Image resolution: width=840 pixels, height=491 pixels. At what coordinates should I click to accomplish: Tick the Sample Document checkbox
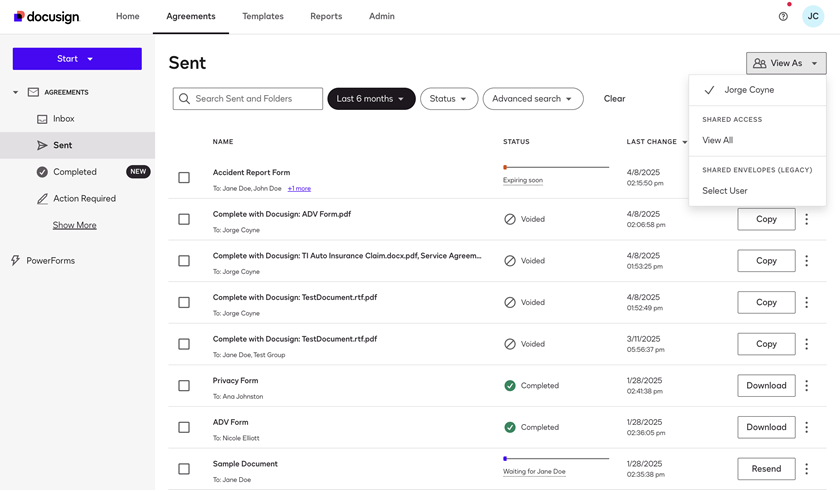tap(184, 469)
